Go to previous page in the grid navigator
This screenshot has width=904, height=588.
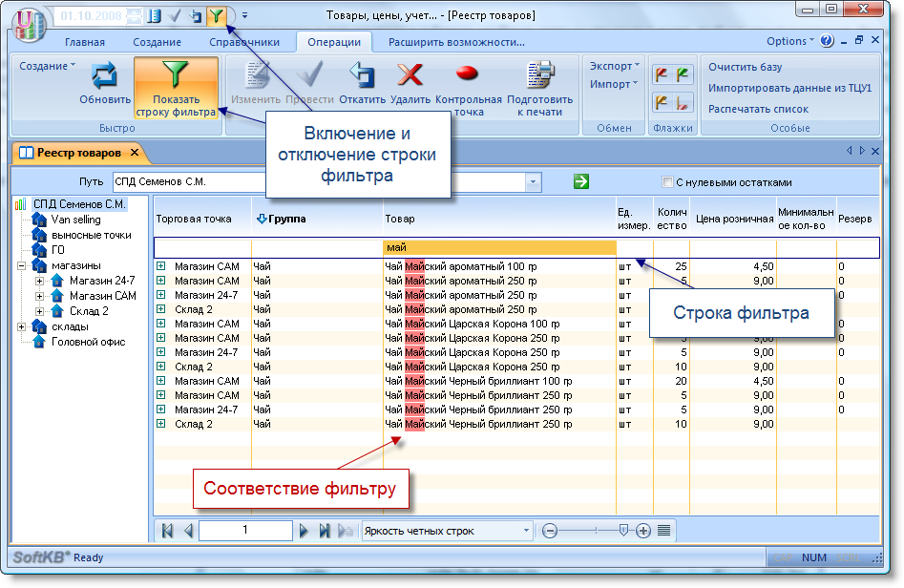pyautogui.click(x=188, y=531)
